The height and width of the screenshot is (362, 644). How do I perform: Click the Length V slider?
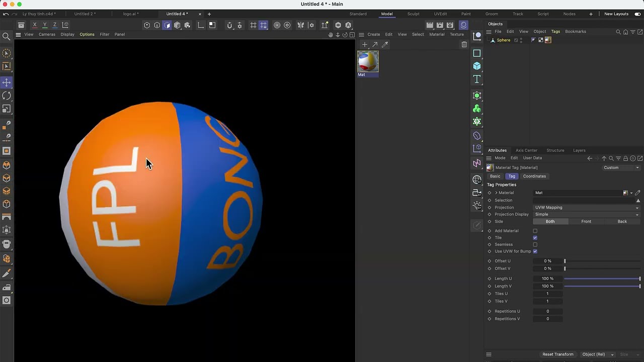pyautogui.click(x=602, y=286)
